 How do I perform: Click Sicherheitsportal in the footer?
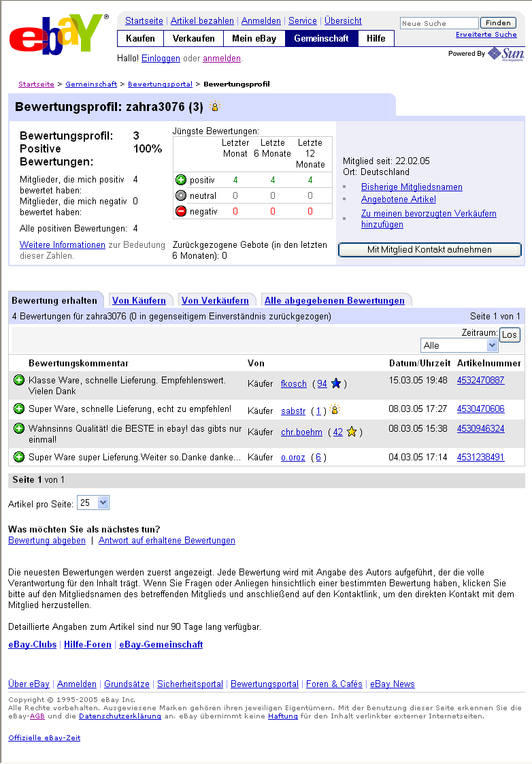[x=190, y=684]
